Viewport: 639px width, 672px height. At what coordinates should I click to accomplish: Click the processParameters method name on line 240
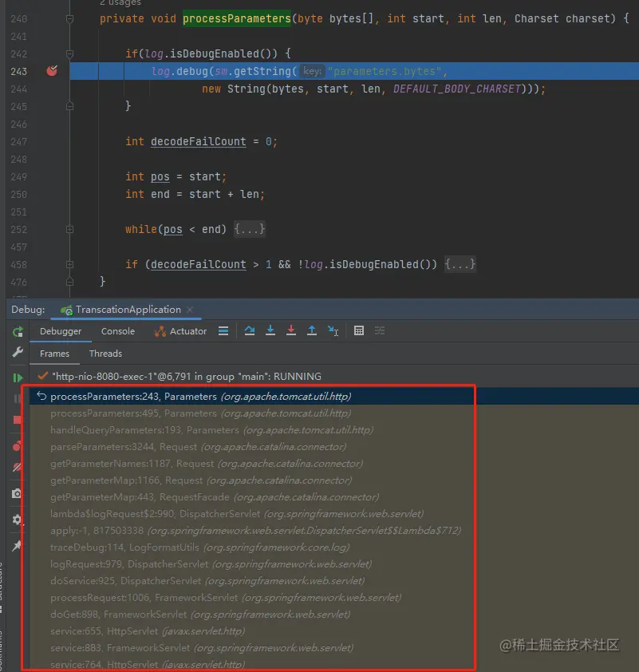[x=237, y=18]
